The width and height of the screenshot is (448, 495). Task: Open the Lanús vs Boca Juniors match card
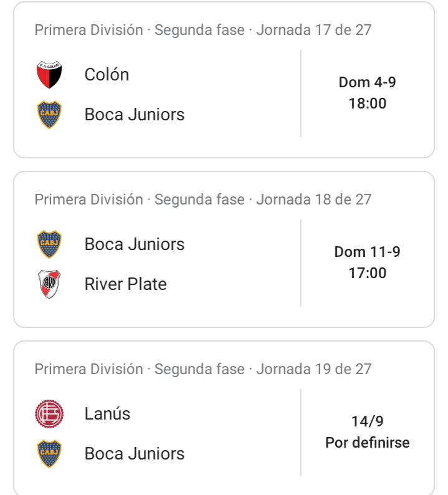(x=224, y=418)
